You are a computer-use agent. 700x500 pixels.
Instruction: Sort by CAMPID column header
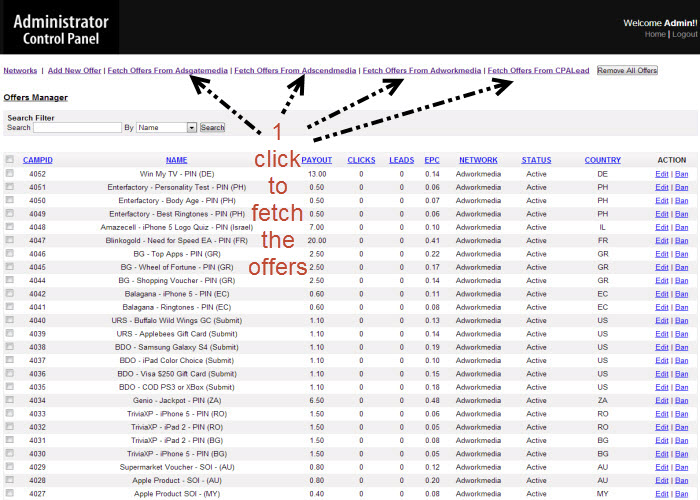tap(38, 160)
